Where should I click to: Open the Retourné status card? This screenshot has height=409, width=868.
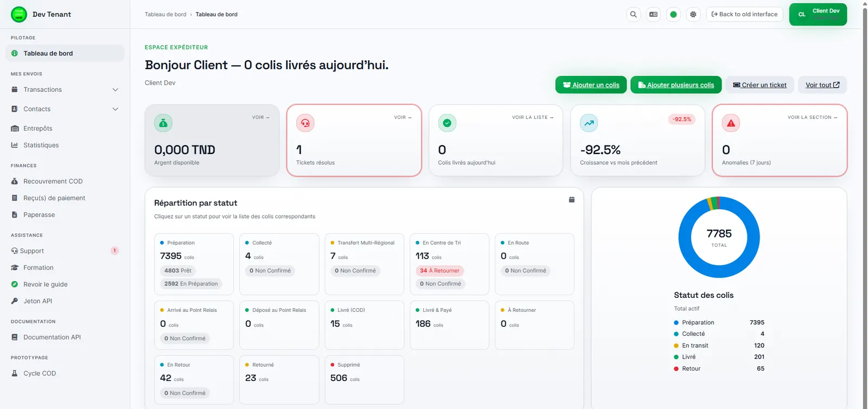279,380
